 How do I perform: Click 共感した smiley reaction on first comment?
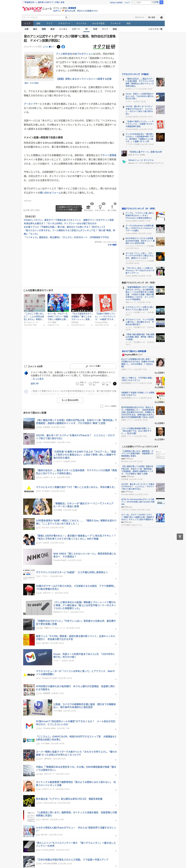(77, 384)
